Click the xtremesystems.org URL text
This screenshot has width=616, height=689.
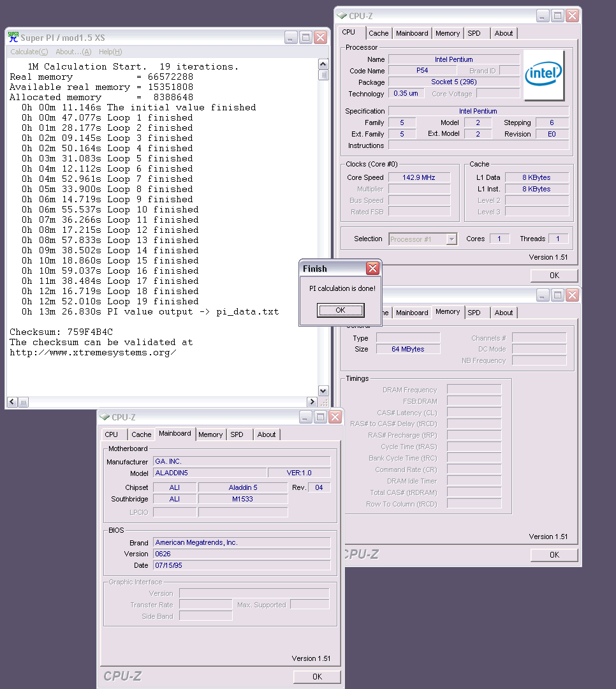point(92,353)
